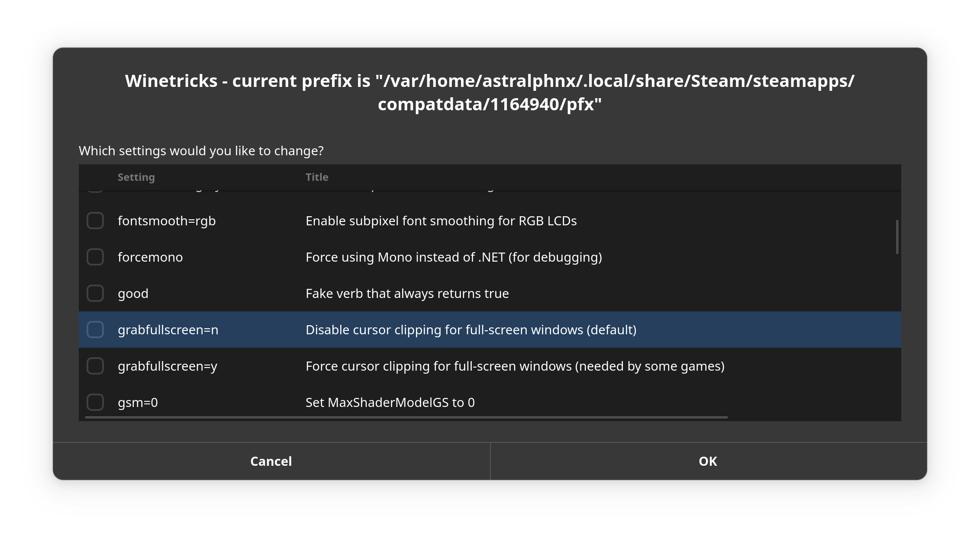
Task: Check the fontsmooth=rgb checkbox
Action: point(95,221)
